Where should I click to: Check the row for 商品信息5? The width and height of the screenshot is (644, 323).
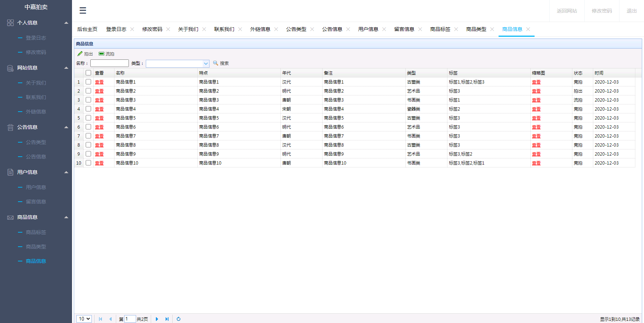88,118
